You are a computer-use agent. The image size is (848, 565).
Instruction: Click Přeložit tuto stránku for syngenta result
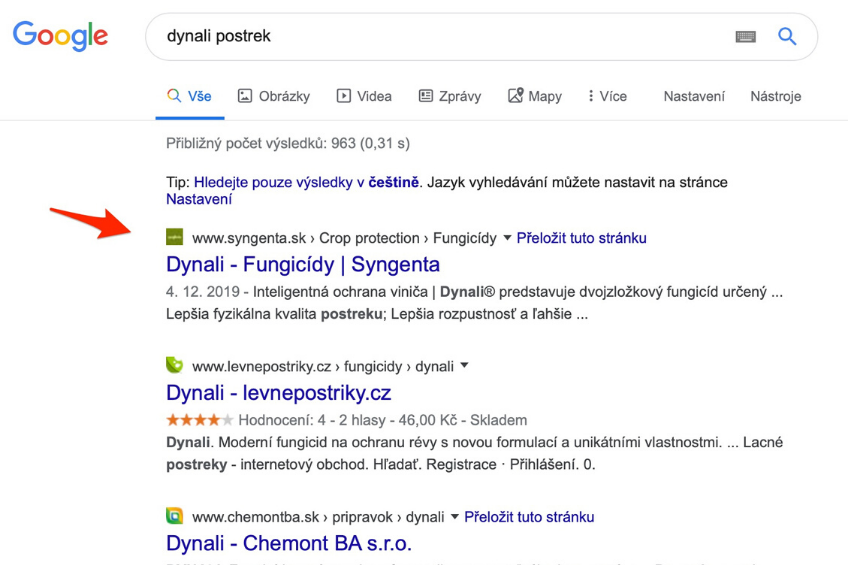(581, 238)
